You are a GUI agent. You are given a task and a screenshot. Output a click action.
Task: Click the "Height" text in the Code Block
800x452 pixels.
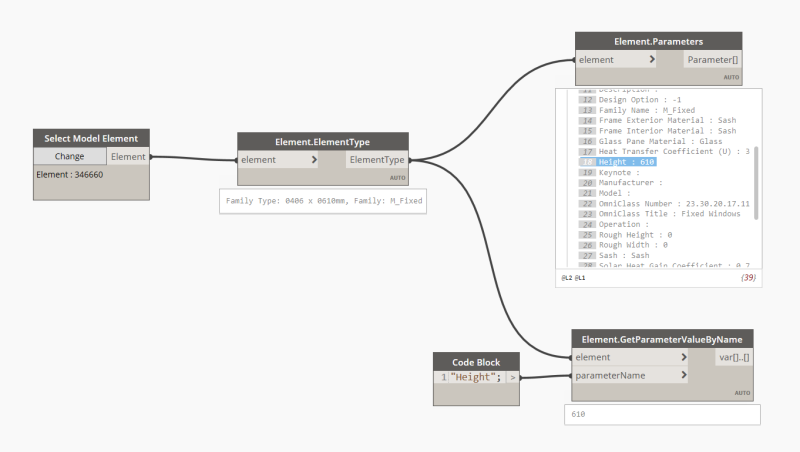pyautogui.click(x=476, y=377)
